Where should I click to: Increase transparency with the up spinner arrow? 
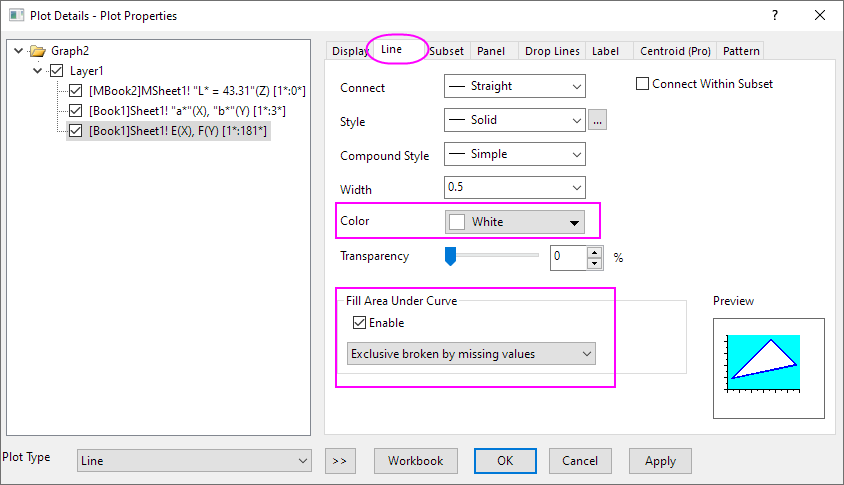(x=595, y=252)
